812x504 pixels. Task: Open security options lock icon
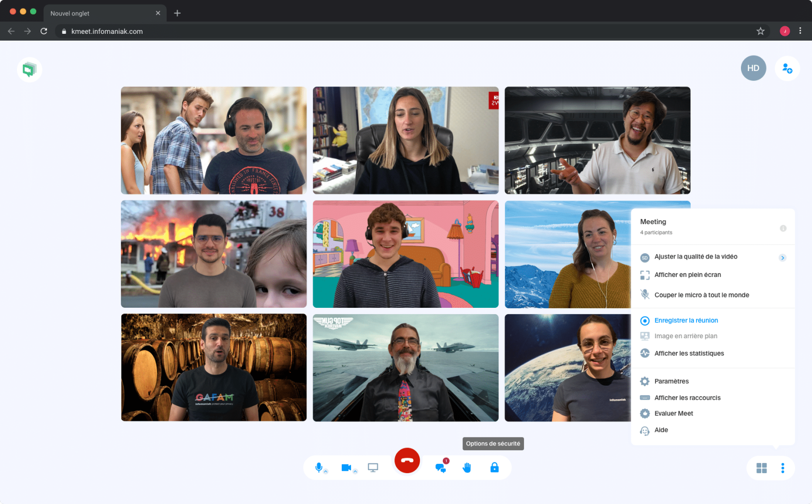click(494, 468)
